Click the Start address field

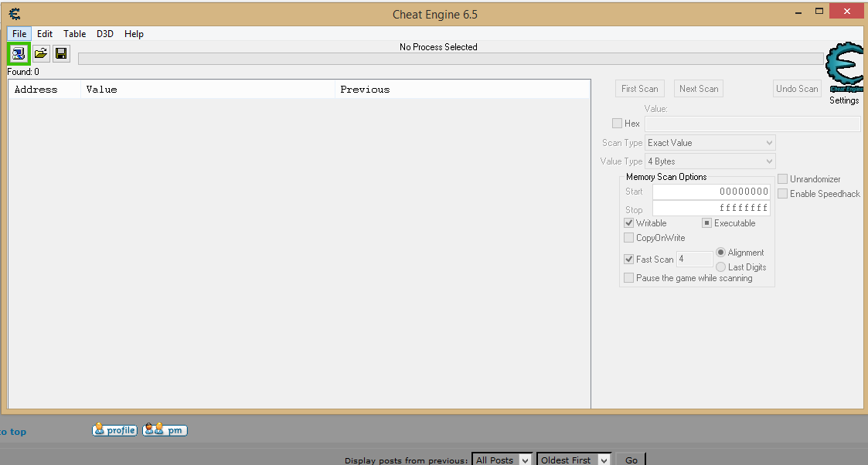(x=711, y=192)
